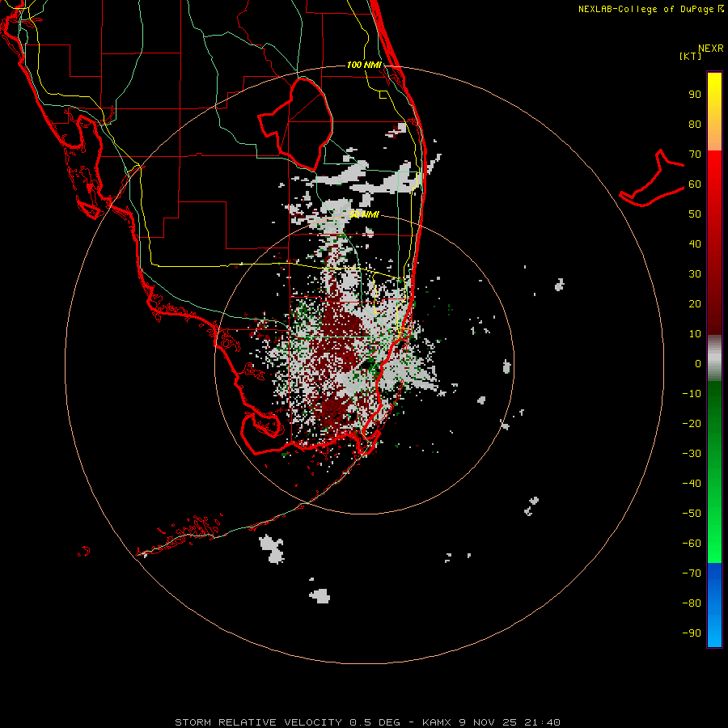Click the -70 value on the velocity scale
The image size is (728, 728).
692,574
